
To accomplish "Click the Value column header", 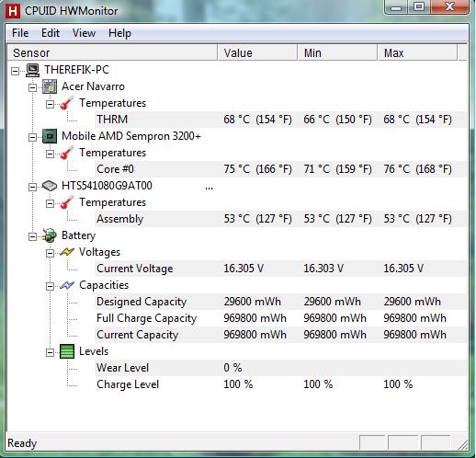I will pyautogui.click(x=257, y=53).
